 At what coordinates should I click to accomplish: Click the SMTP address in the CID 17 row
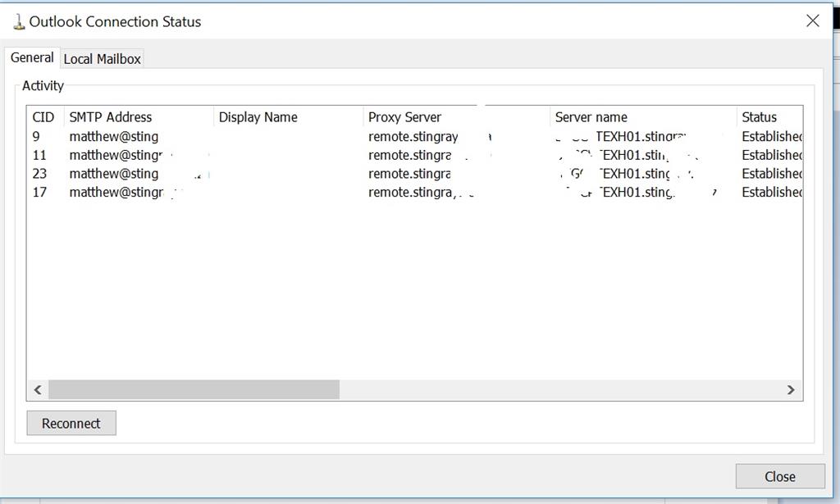click(116, 192)
